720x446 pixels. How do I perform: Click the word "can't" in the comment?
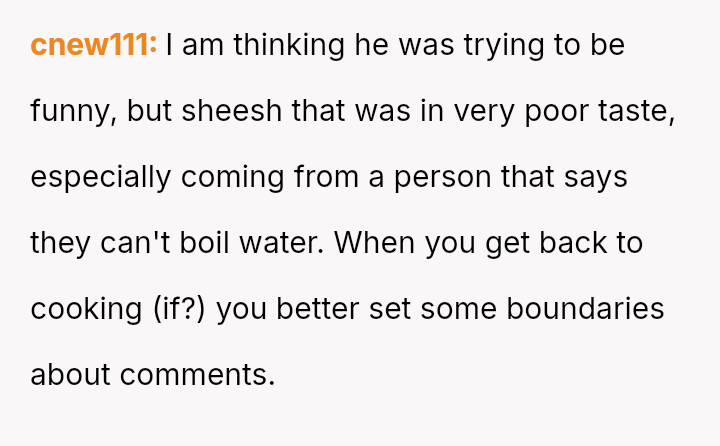(x=135, y=243)
